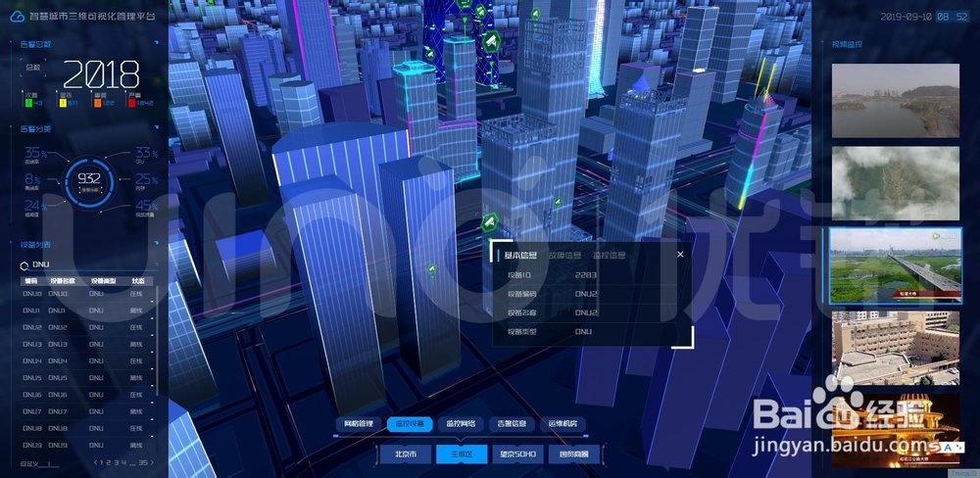Select the ONU4 device row
The height and width of the screenshot is (478, 980).
(86, 361)
